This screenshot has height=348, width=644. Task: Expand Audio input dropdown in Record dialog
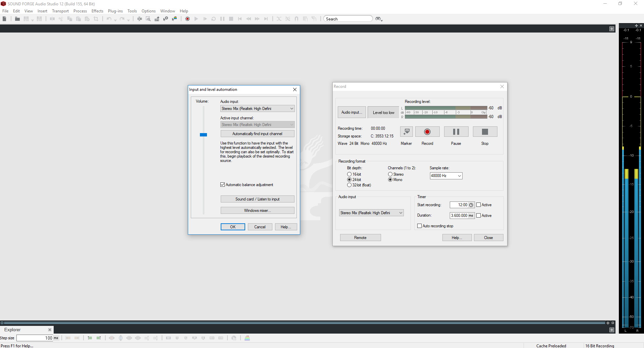tap(371, 213)
